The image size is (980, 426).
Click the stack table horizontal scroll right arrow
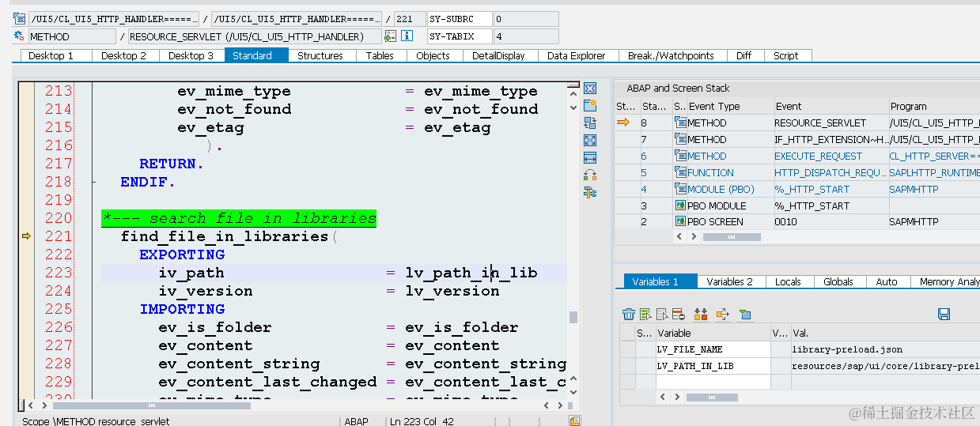click(692, 236)
